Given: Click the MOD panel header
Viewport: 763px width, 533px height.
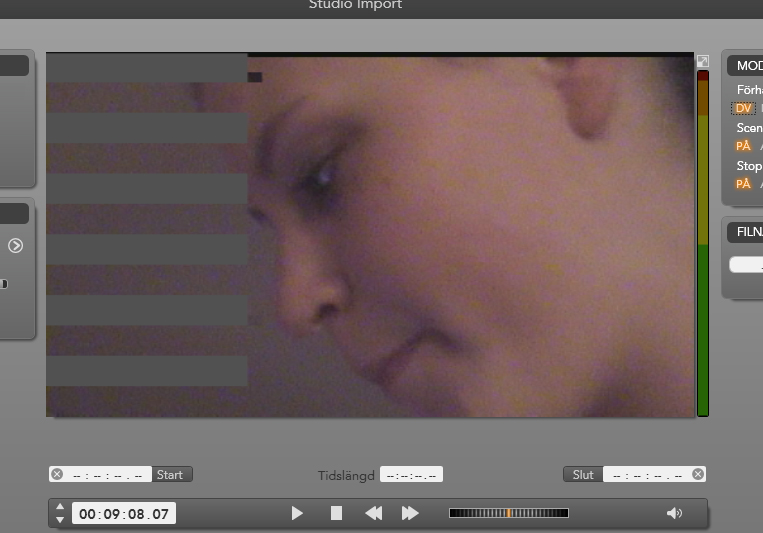Looking at the screenshot, I should tap(745, 66).
